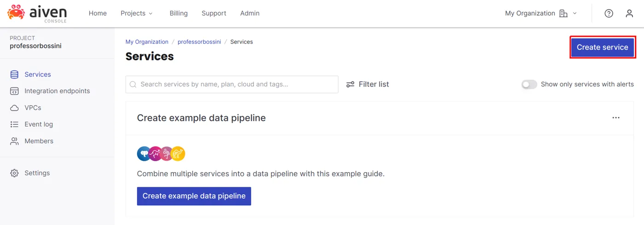Open My Organization breadcrumb link
The width and height of the screenshot is (644, 225).
[147, 42]
